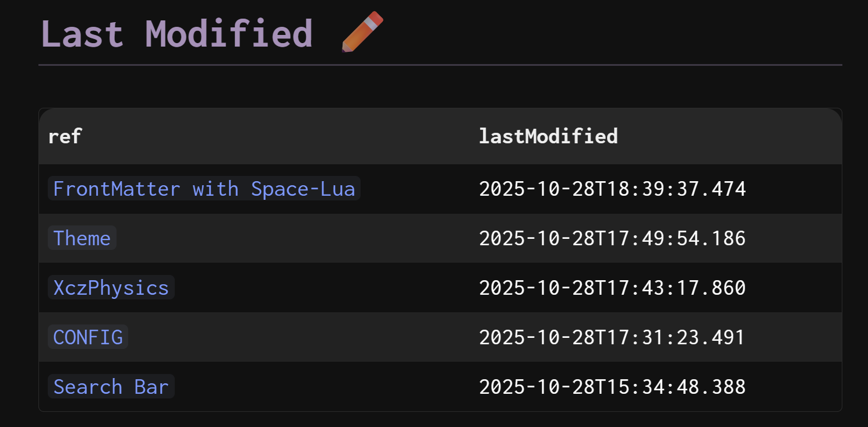Screen dimensions: 868x427
Task: Select the XczPhysics timestamp cell
Action: coord(612,288)
